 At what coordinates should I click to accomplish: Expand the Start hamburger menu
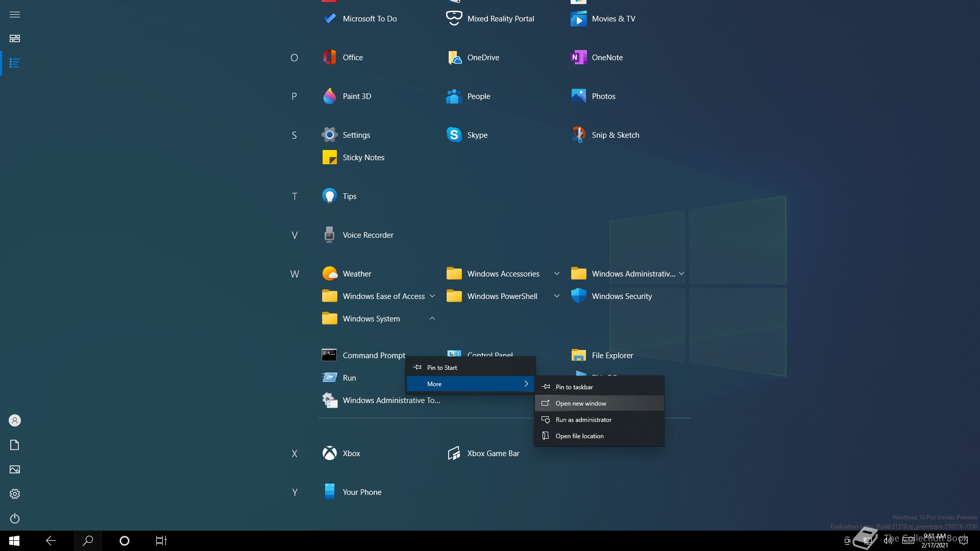[15, 14]
